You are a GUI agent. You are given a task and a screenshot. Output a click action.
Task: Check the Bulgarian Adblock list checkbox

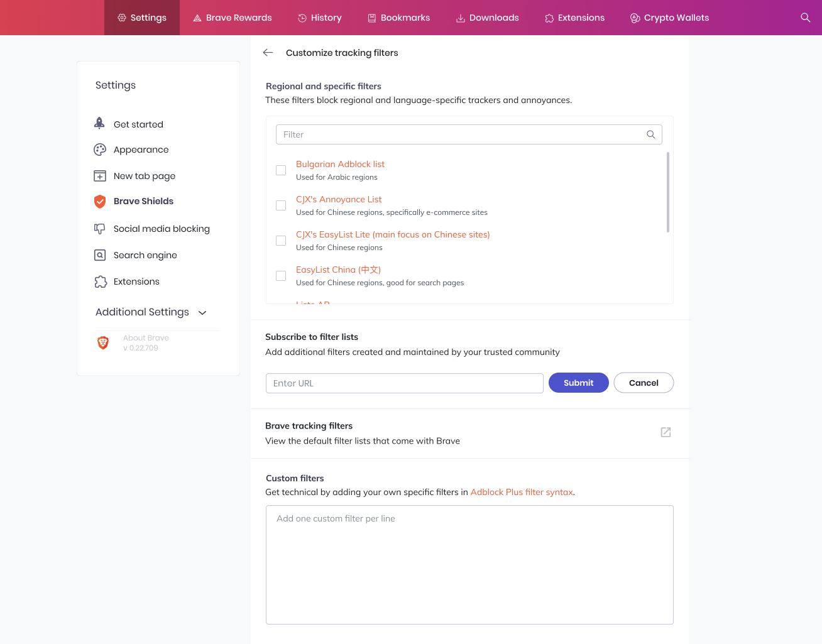(x=281, y=170)
